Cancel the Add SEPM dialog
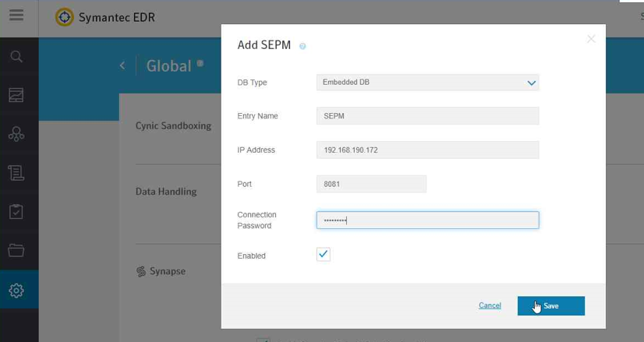 490,305
